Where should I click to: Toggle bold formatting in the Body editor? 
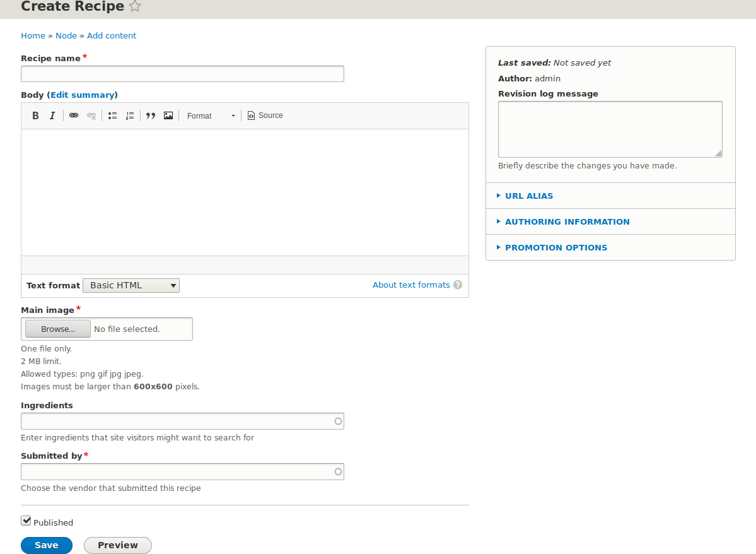pos(35,115)
